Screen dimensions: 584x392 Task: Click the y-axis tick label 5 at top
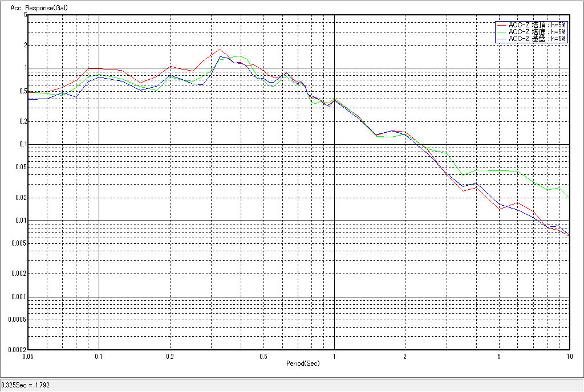25,15
